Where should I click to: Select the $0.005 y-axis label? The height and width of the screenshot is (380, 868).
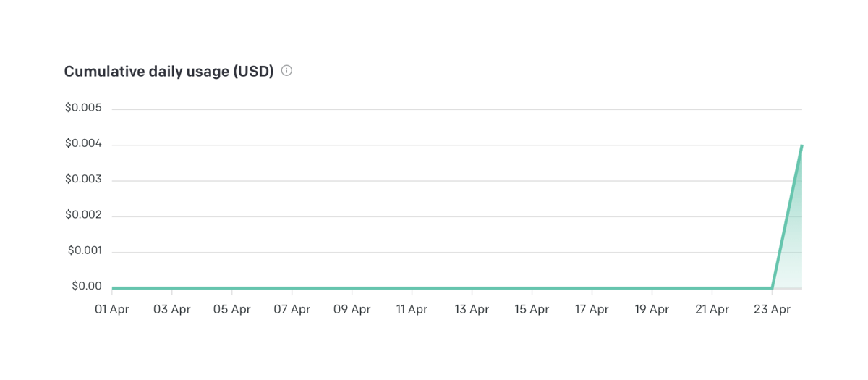point(83,108)
